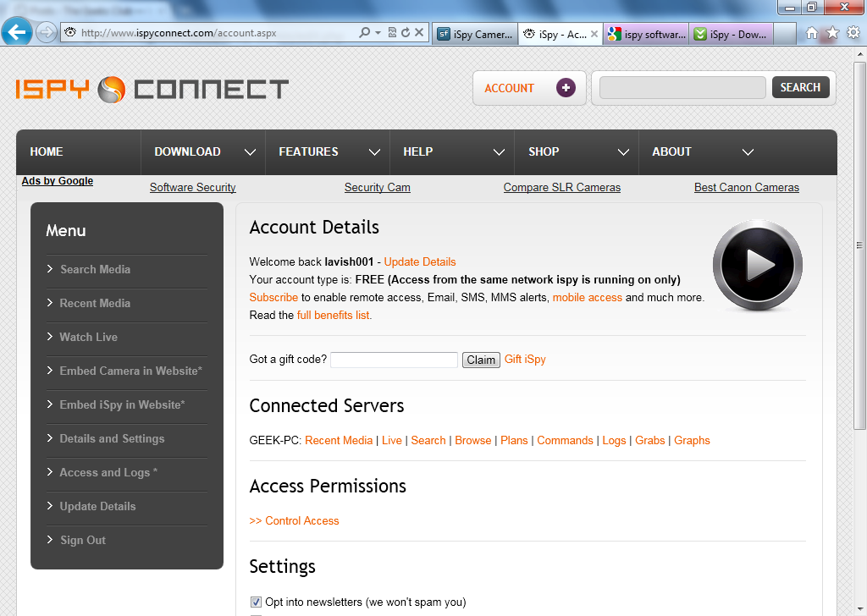Viewport: 867px width, 616px height.
Task: Click the browser Back arrow button
Action: point(17,32)
